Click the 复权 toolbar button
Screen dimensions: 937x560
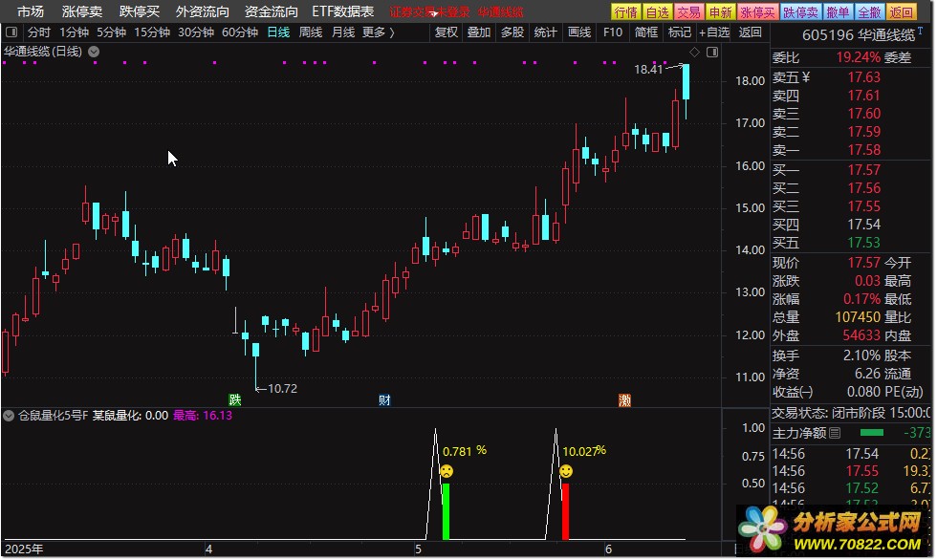tap(447, 32)
